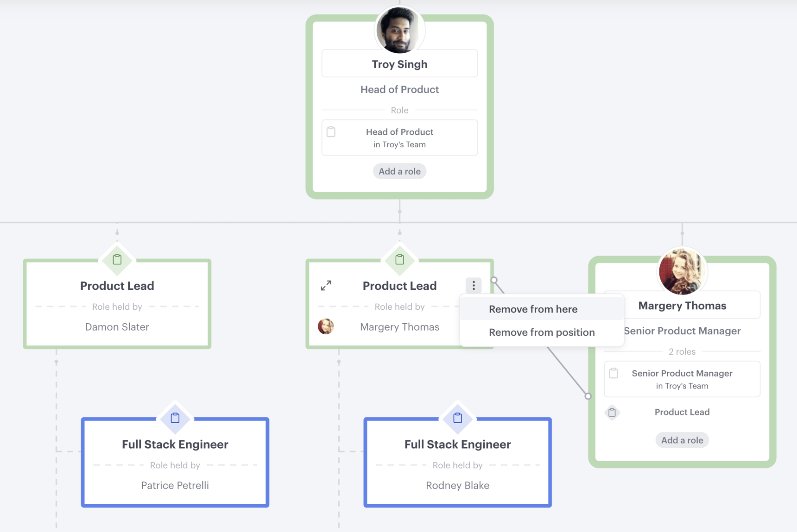Click Troy Singh's profile photo
Image resolution: width=797 pixels, height=532 pixels.
(399, 30)
